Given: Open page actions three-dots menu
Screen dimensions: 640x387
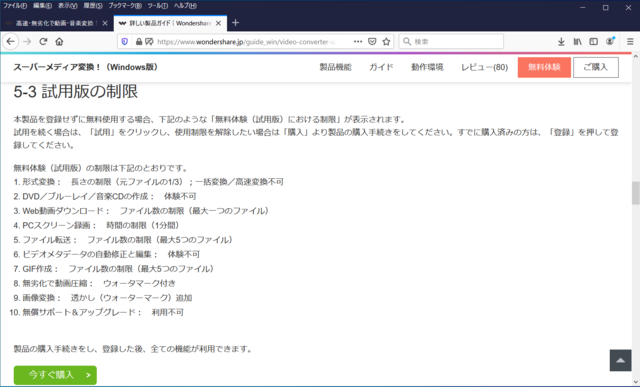Looking at the screenshot, I should [x=358, y=42].
